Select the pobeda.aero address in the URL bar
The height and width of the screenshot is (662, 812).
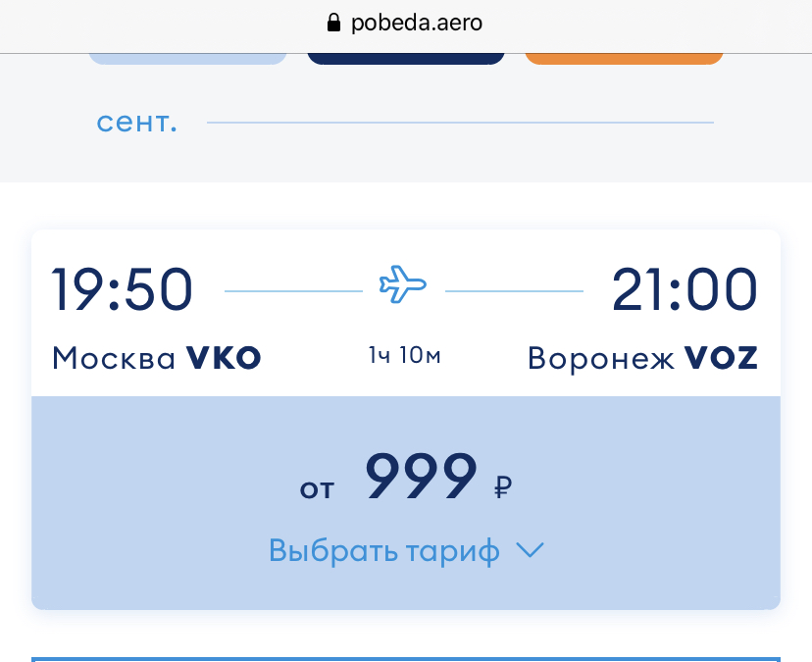(x=417, y=23)
